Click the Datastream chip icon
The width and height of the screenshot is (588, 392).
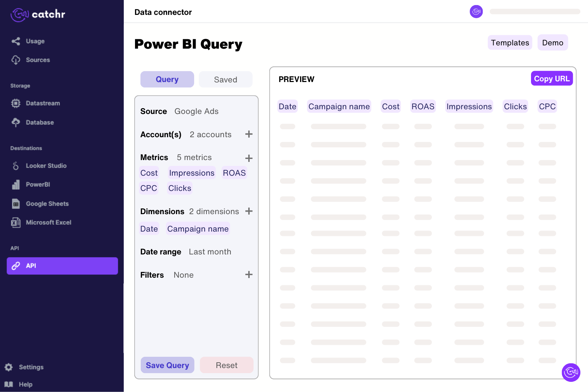(16, 103)
